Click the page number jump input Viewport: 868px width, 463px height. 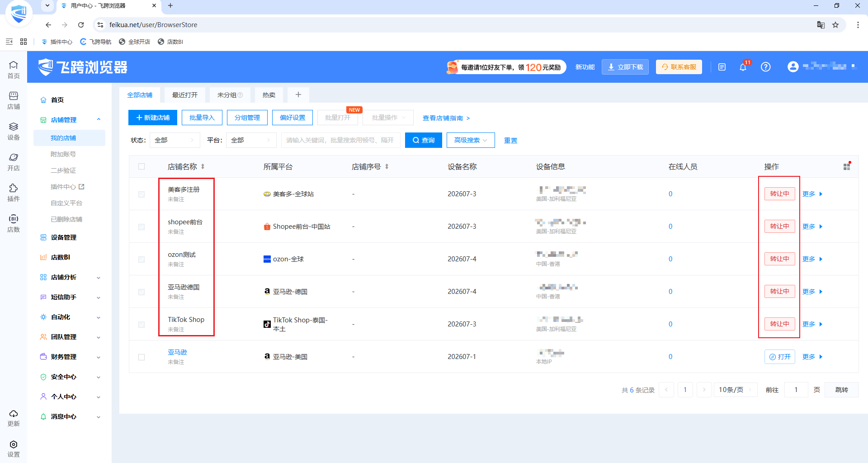tap(796, 390)
